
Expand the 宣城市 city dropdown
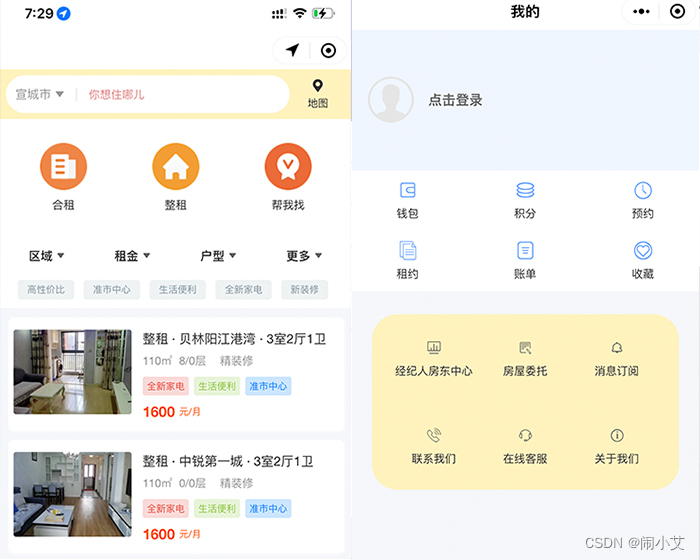click(40, 94)
